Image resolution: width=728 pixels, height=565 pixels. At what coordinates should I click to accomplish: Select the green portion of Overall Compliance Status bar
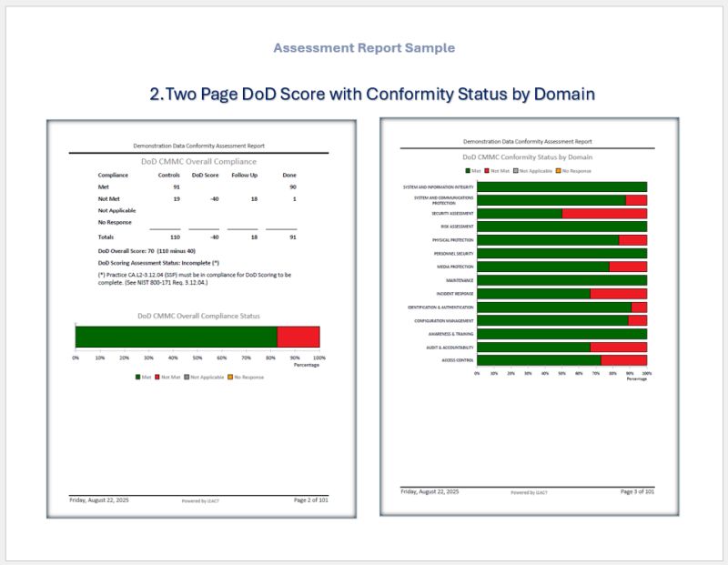[177, 337]
